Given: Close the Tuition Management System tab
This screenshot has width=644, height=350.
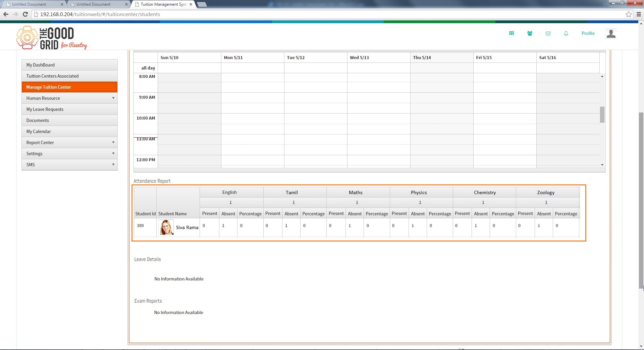Looking at the screenshot, I should click(x=191, y=4).
